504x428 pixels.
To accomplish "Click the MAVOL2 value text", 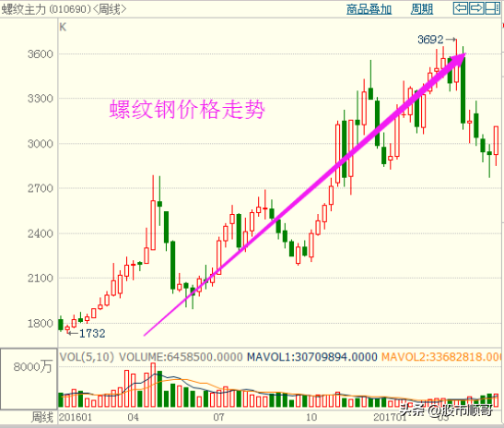I will (441, 357).
